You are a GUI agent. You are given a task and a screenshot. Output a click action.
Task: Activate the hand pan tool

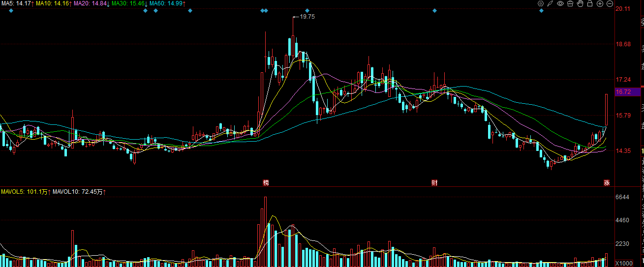(580, 3)
